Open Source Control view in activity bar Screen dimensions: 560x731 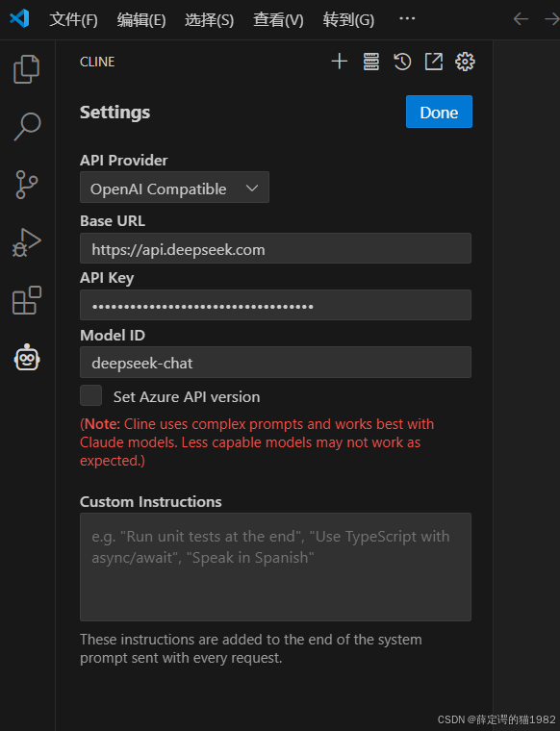(27, 185)
